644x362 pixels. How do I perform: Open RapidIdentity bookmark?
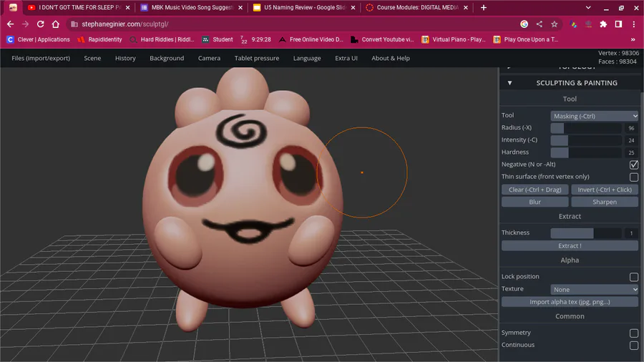[x=99, y=39]
